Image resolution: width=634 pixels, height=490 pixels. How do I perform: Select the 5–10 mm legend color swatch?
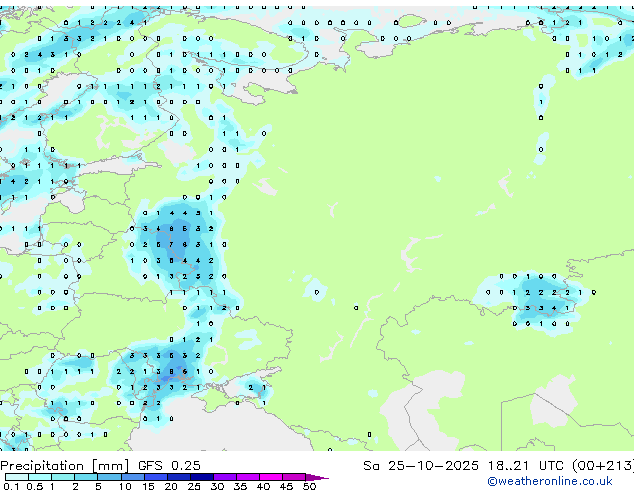pos(109,477)
